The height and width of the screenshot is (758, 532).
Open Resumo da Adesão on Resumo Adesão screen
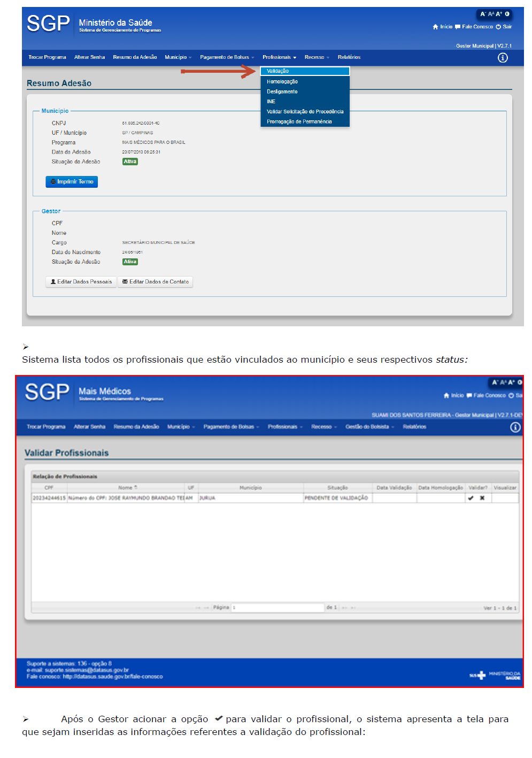tap(135, 57)
